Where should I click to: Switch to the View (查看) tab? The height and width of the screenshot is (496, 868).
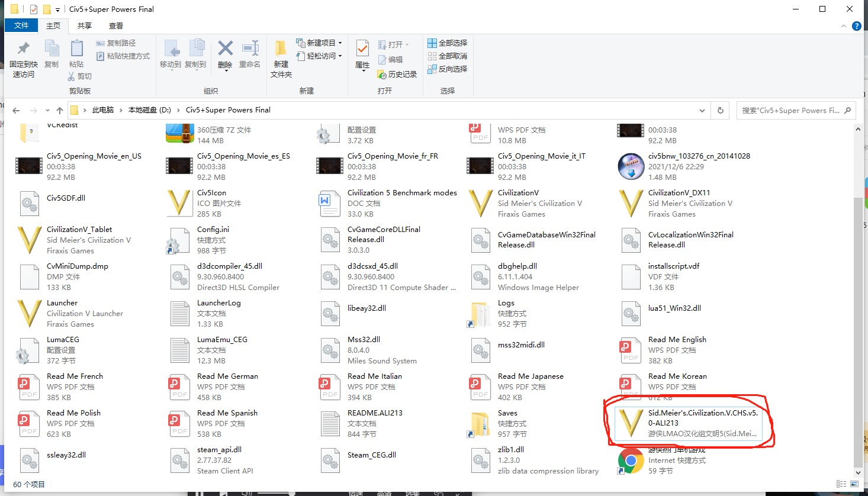(x=116, y=25)
